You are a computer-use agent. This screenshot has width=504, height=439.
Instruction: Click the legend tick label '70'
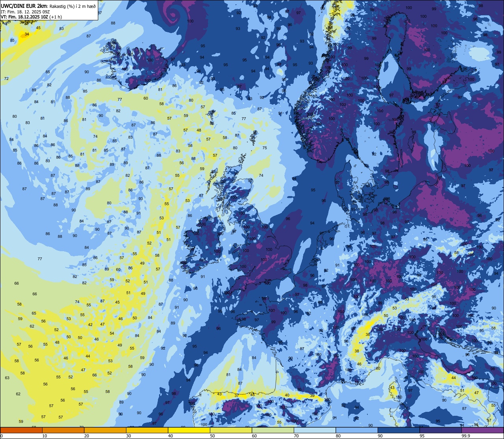coord(296,436)
